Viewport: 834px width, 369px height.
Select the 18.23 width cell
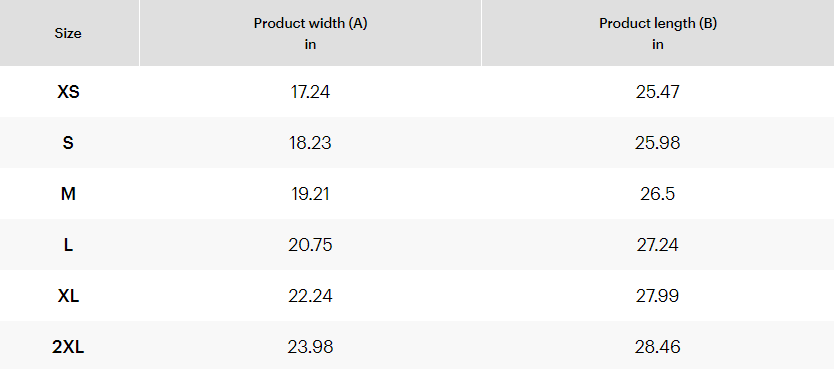pyautogui.click(x=310, y=143)
